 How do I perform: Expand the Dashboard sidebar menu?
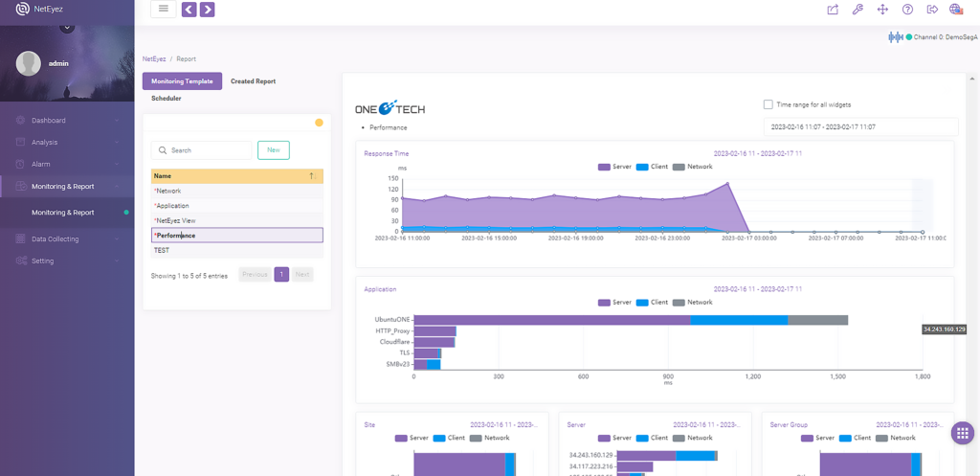[67, 120]
